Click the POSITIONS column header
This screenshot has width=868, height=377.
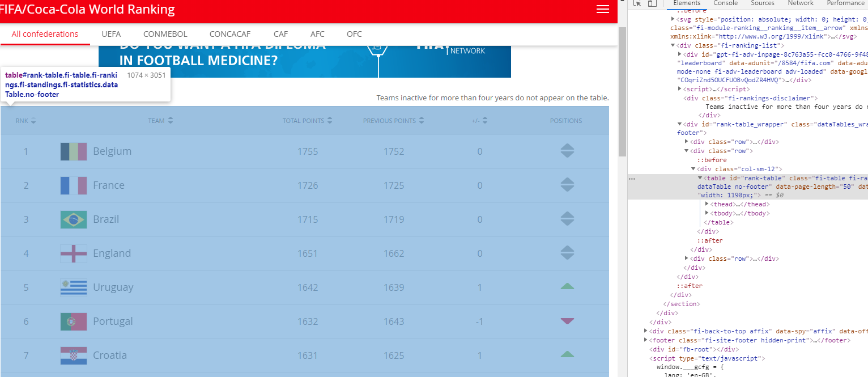coord(566,121)
